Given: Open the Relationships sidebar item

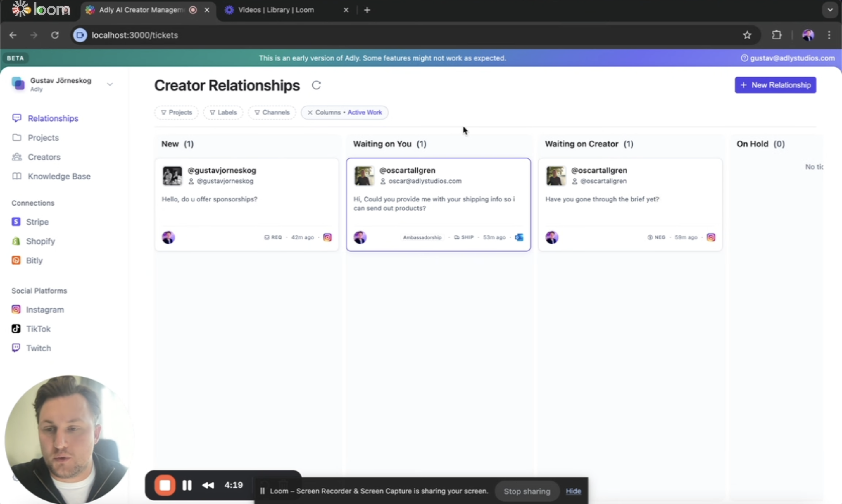Looking at the screenshot, I should pos(45,118).
